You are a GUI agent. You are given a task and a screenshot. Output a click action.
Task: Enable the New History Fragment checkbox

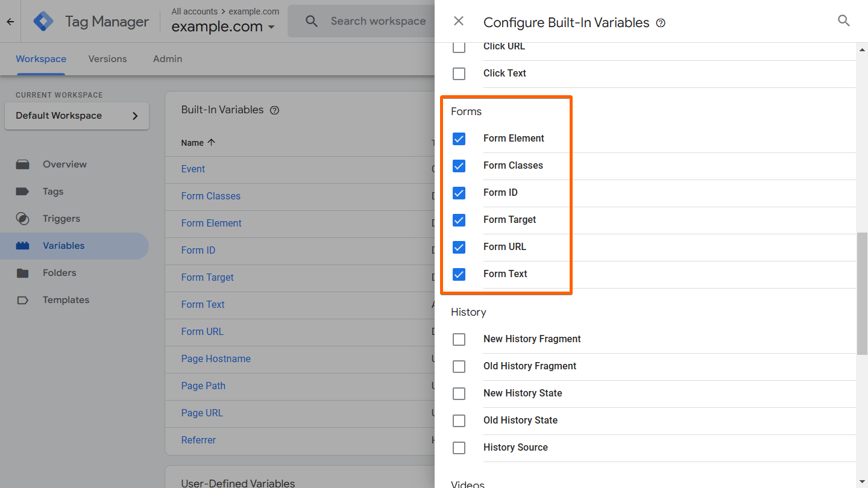pos(459,340)
